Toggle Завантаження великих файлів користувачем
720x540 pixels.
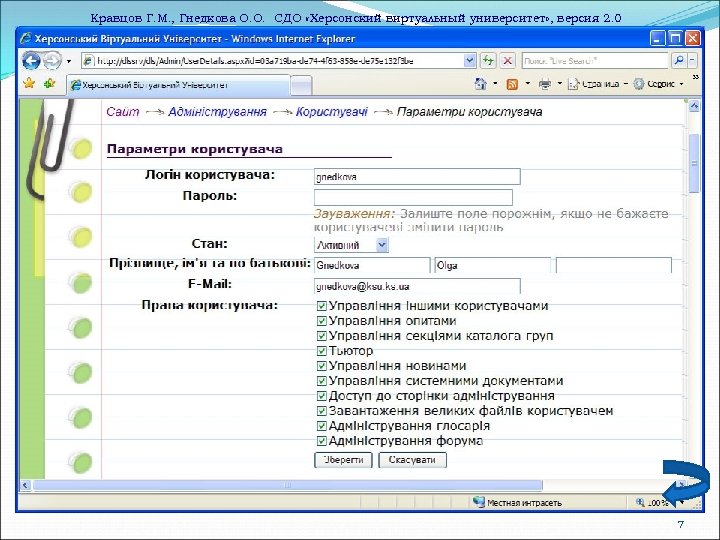(x=322, y=411)
